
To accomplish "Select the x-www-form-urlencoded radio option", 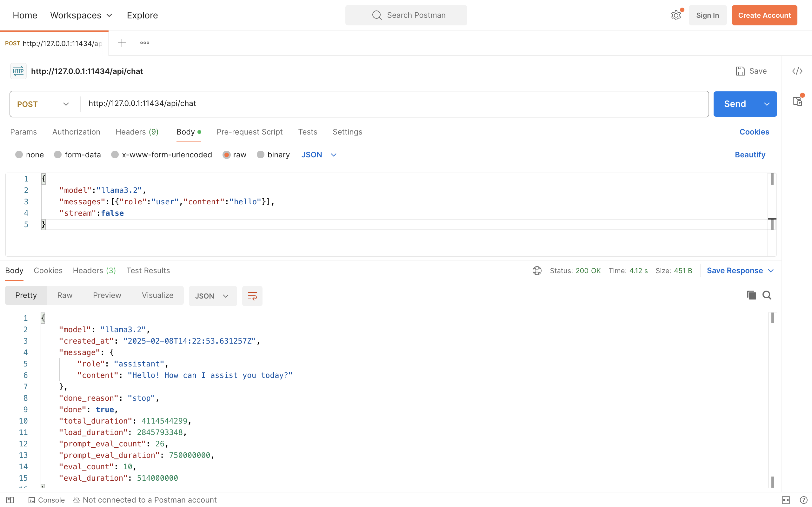I will tap(115, 155).
